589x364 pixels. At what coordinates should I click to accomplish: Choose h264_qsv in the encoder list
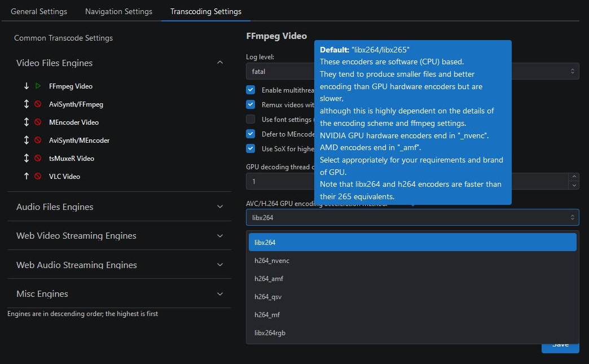[x=412, y=296]
